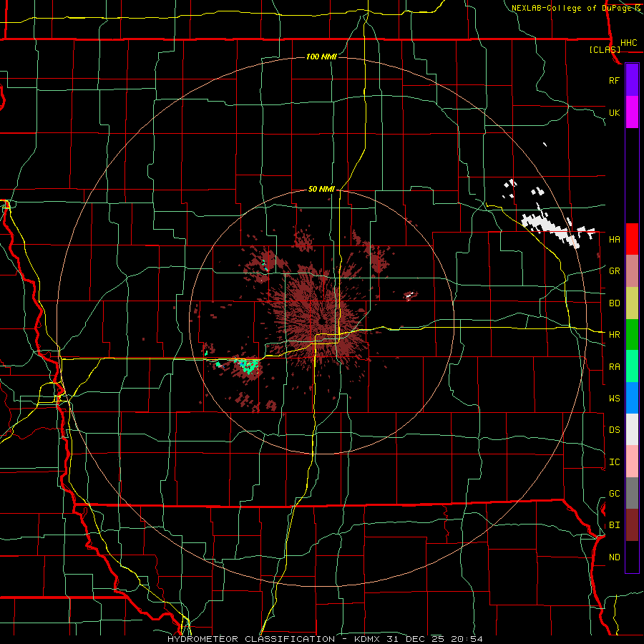Image resolution: width=644 pixels, height=644 pixels.
Task: Click the BD legend label
Action: tap(614, 303)
